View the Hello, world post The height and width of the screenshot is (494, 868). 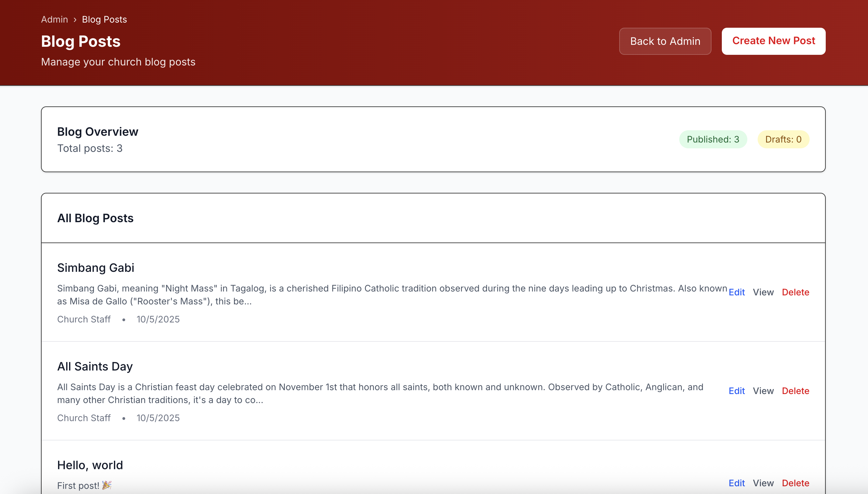[x=763, y=483]
